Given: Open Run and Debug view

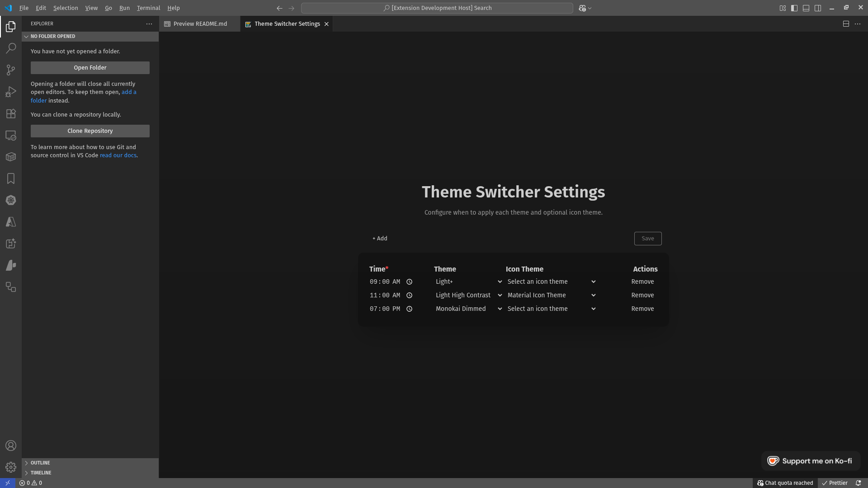Looking at the screenshot, I should coord(11,92).
